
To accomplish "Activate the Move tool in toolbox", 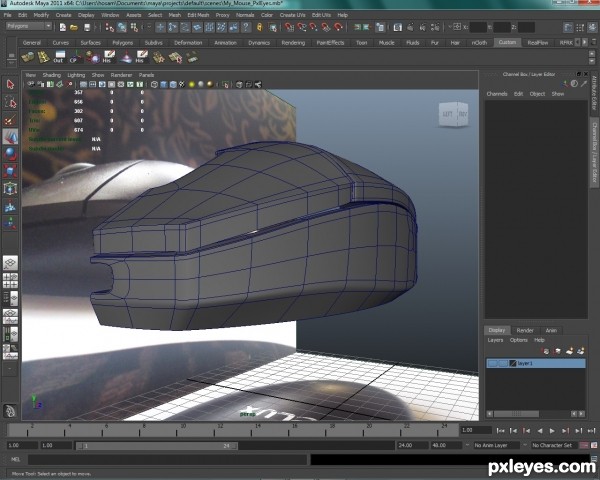I will pyautogui.click(x=10, y=136).
